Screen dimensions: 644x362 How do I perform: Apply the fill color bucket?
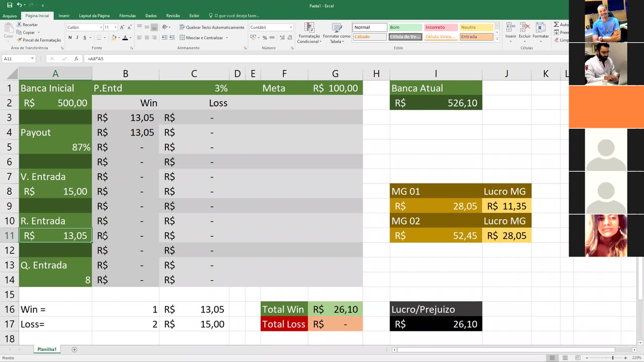pyautogui.click(x=114, y=38)
